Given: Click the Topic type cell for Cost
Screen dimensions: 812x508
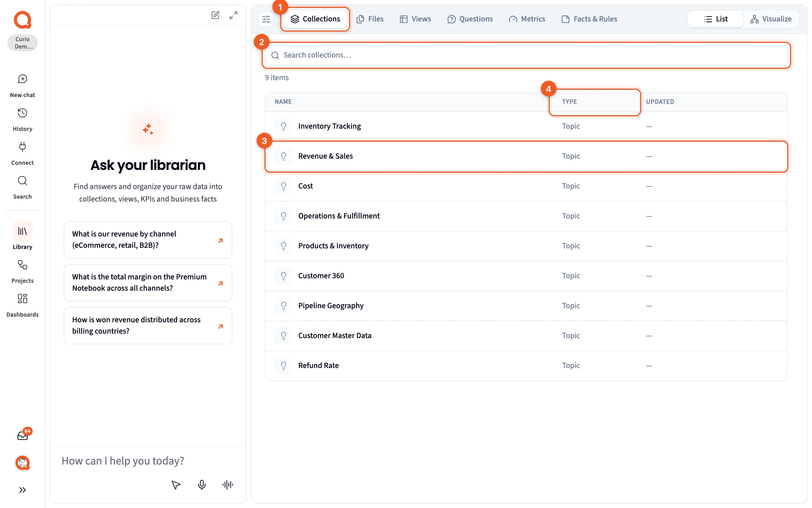Looking at the screenshot, I should coord(571,186).
